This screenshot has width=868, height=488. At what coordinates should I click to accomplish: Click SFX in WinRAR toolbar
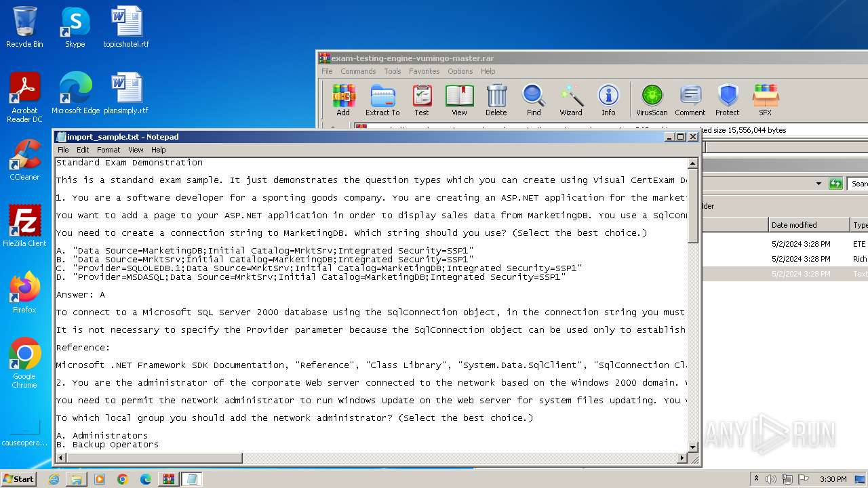click(765, 100)
